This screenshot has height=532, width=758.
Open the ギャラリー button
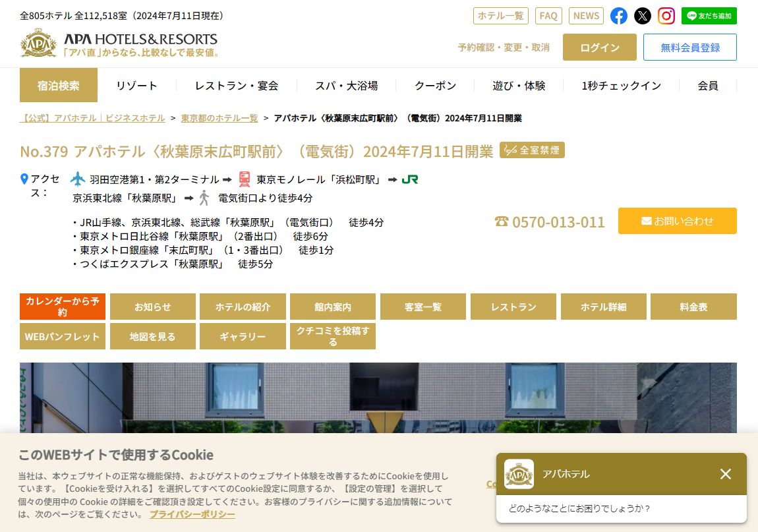(x=243, y=336)
